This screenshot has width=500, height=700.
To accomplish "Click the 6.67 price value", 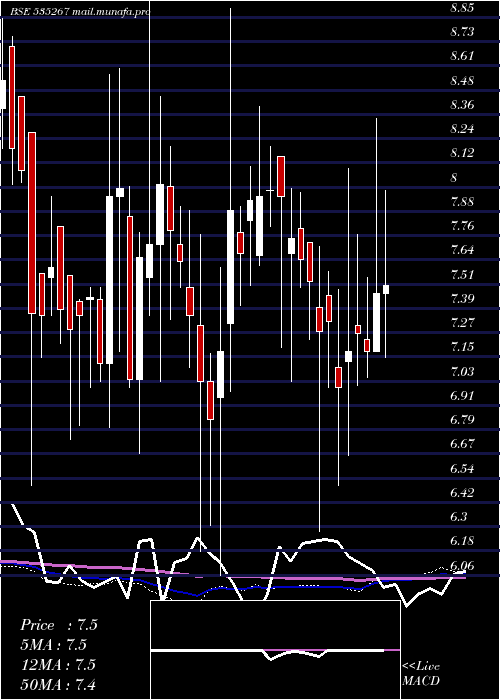I will [462, 444].
